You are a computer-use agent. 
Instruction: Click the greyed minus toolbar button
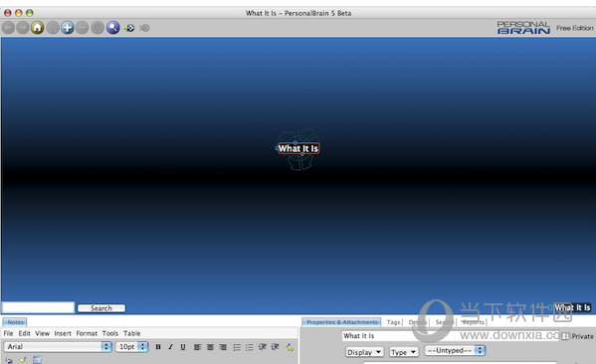click(83, 28)
